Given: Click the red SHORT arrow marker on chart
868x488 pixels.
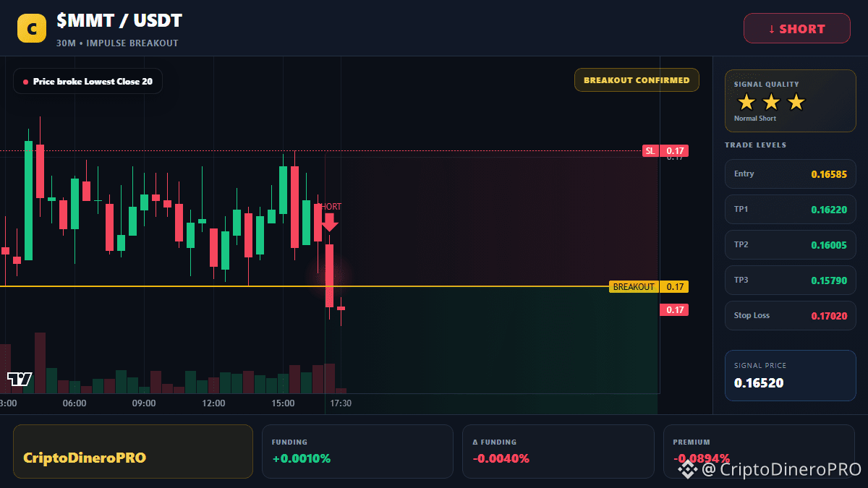Looking at the screenshot, I should point(330,223).
